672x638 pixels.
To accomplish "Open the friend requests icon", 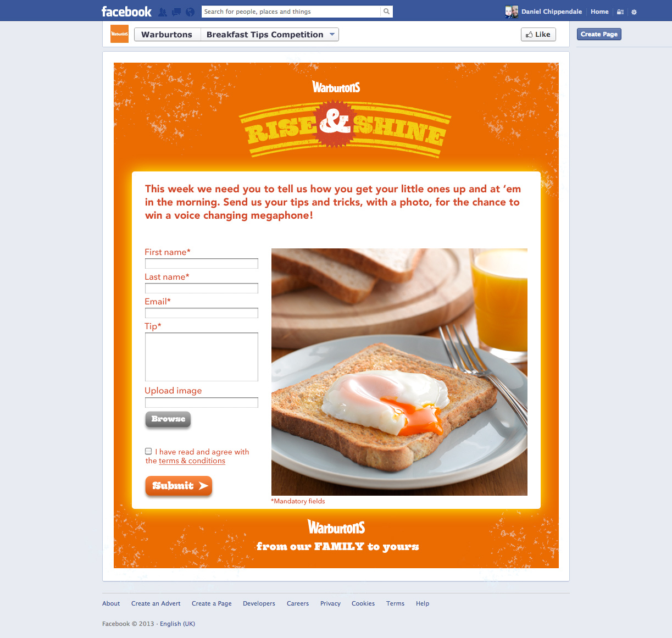I will [163, 12].
